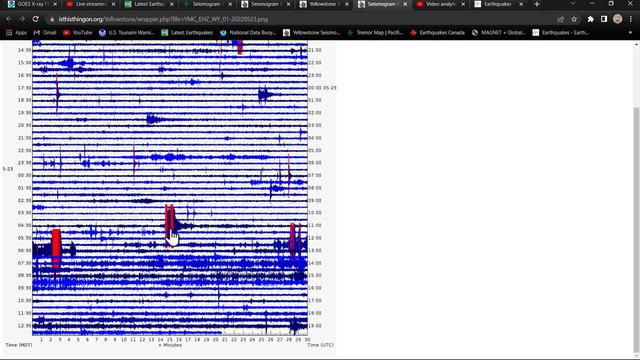Close the Yellowstone tab

pyautogui.click(x=347, y=4)
